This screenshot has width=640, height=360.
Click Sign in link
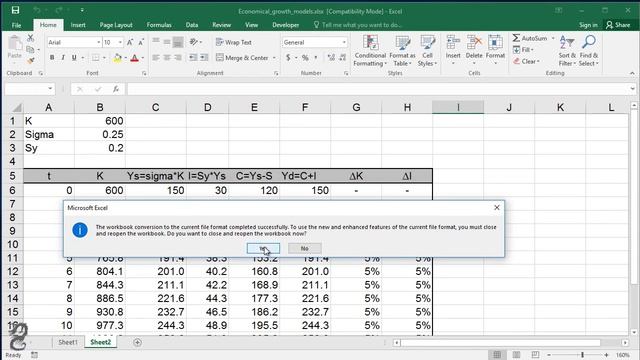pos(588,25)
